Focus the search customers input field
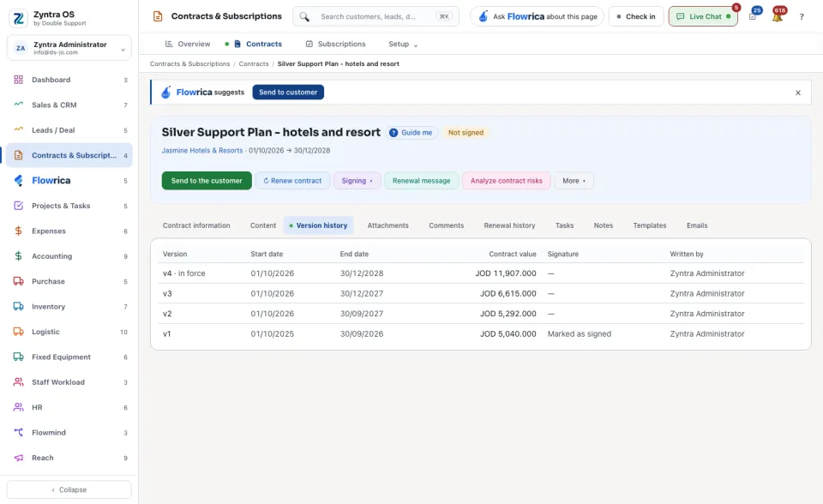 pyautogui.click(x=375, y=17)
